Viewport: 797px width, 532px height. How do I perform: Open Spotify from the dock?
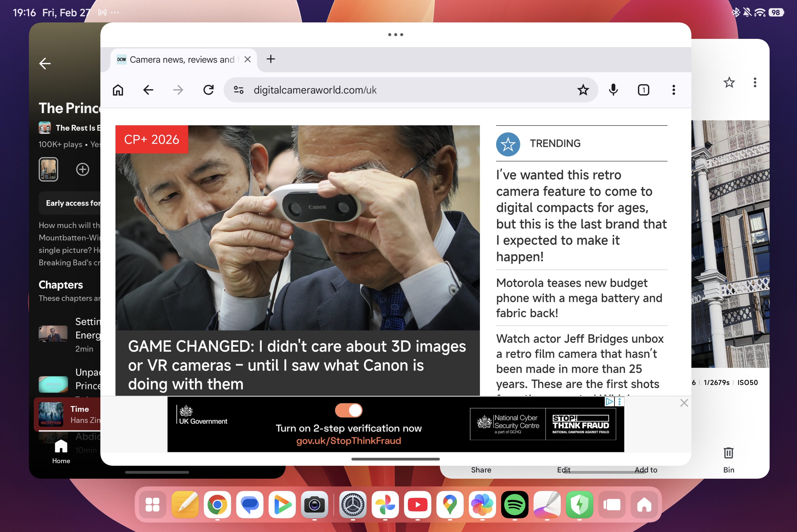[514, 505]
